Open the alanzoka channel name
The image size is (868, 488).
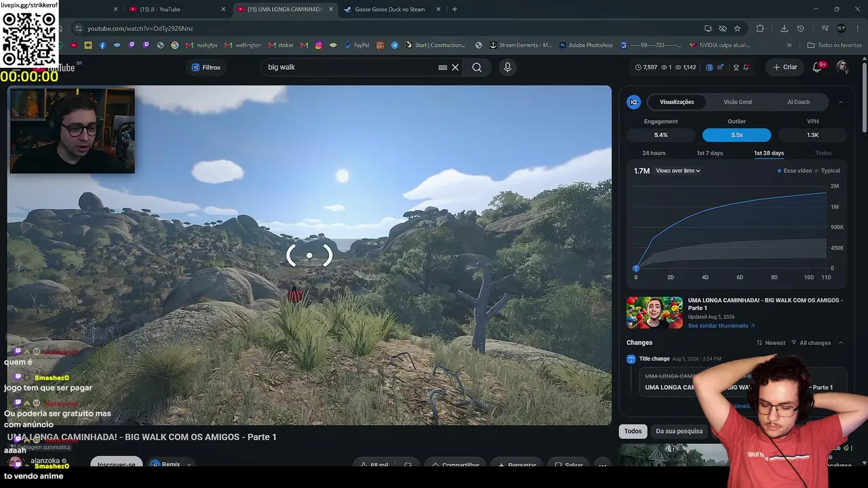coord(46,461)
